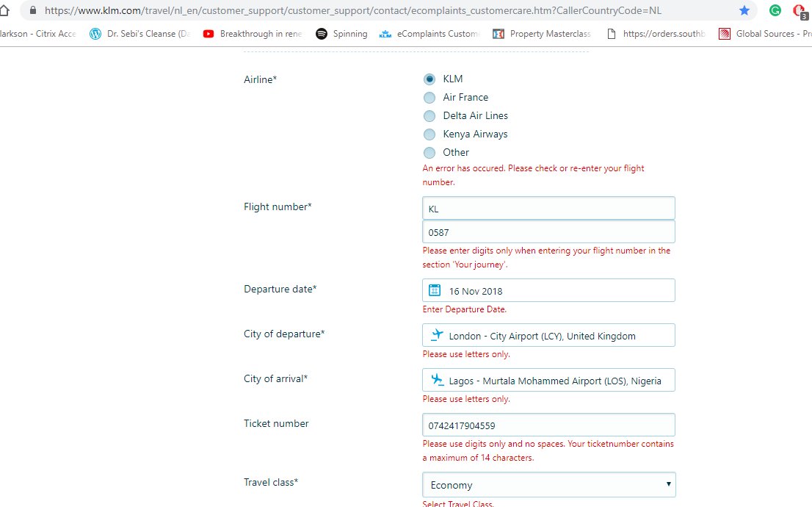Open the Dr. Sebi's Cleanse bookmark
812x507 pixels.
pos(139,34)
